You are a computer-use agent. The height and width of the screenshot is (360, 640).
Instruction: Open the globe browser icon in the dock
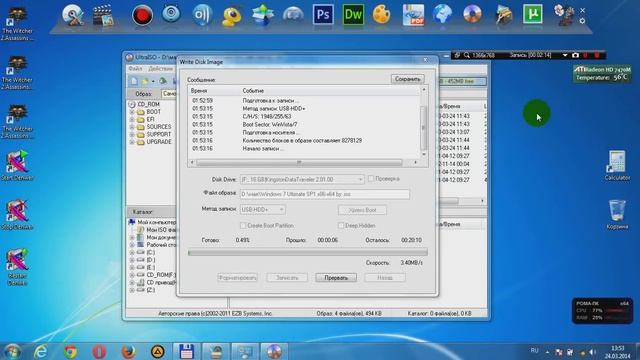pyautogui.click(x=442, y=15)
